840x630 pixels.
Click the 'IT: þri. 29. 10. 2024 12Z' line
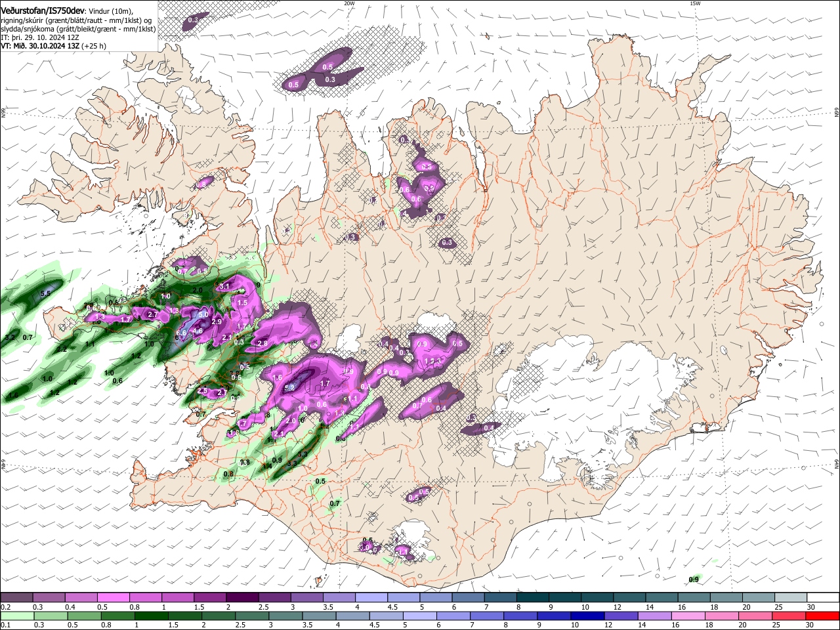pyautogui.click(x=39, y=37)
